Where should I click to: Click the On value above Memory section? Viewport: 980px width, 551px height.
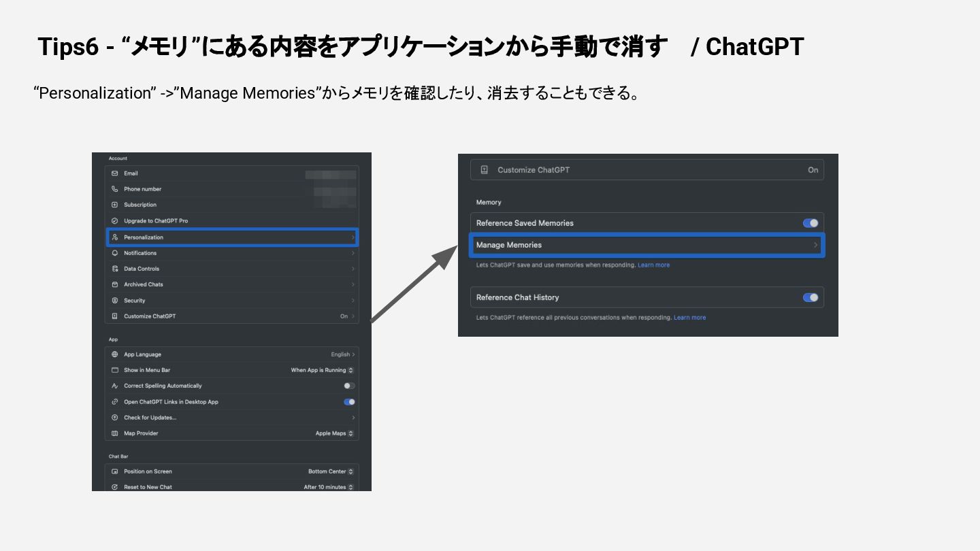[813, 170]
